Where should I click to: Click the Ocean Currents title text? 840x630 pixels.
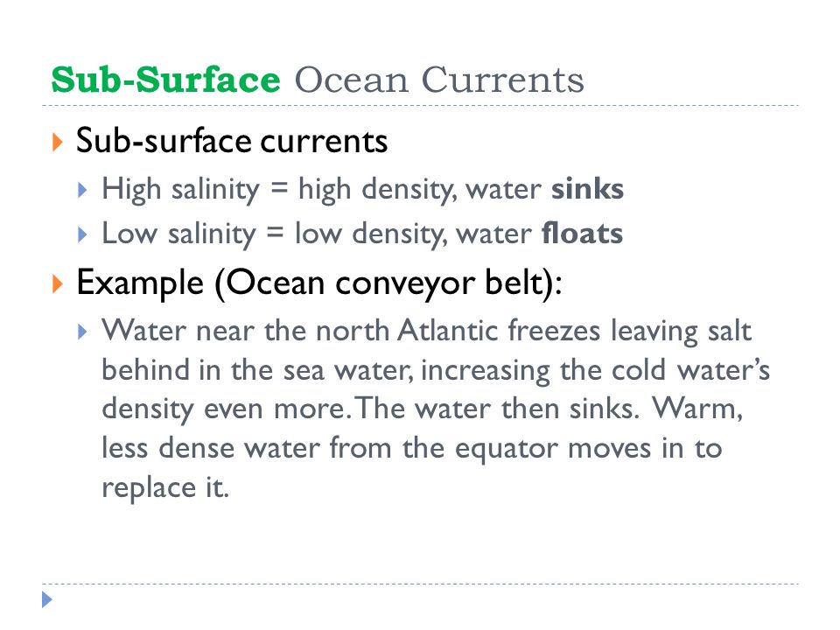439,80
